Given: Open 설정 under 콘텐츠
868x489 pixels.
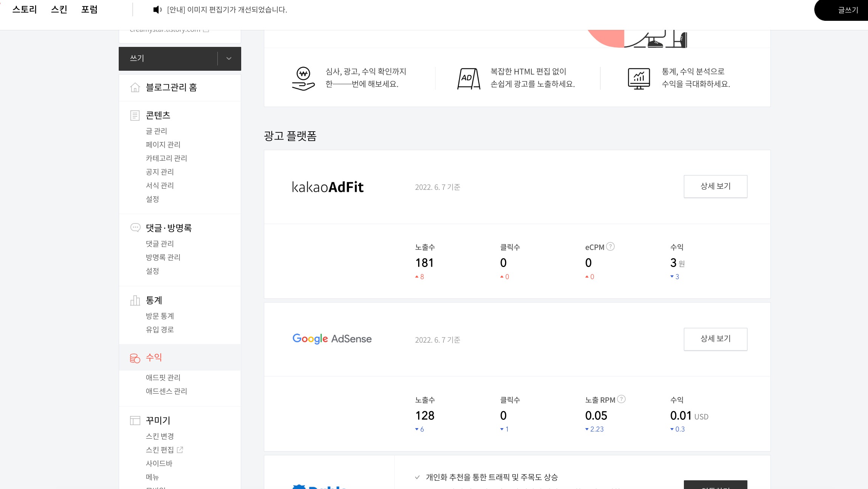Looking at the screenshot, I should 153,199.
